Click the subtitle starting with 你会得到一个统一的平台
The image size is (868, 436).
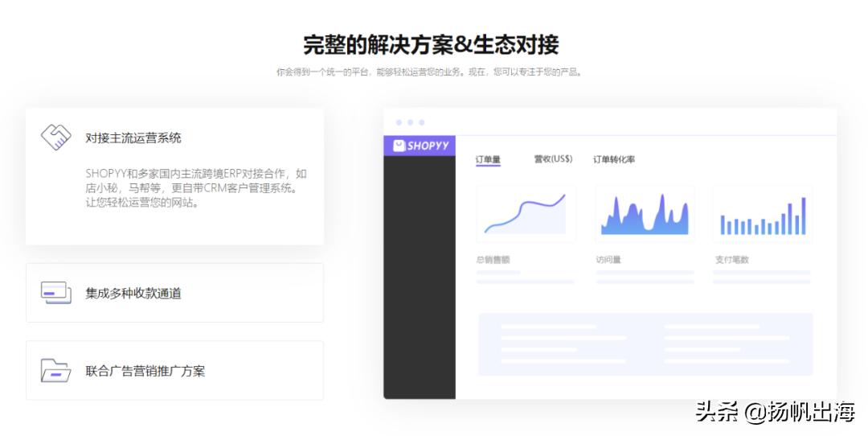click(429, 72)
